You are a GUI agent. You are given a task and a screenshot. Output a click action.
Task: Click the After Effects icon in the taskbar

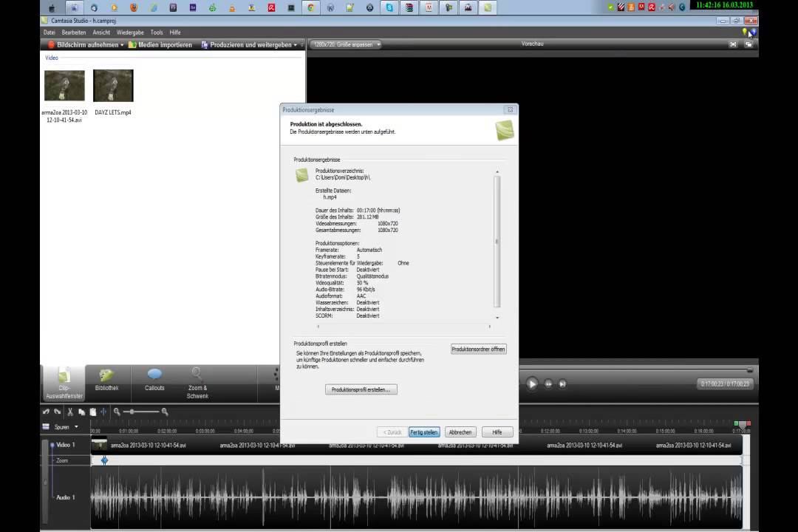[x=192, y=7]
